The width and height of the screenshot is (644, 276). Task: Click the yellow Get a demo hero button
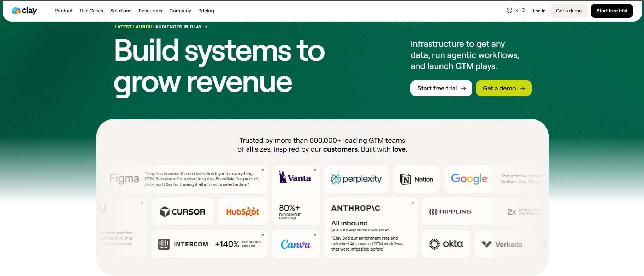point(504,88)
